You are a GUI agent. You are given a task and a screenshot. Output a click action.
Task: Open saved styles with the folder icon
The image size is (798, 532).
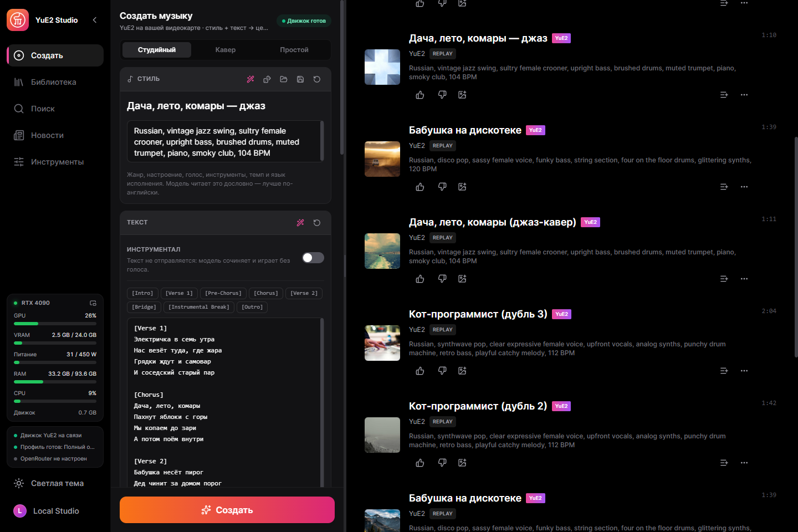tap(284, 79)
